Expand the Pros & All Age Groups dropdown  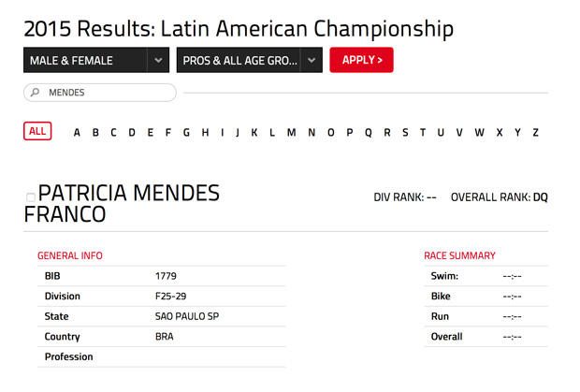pyautogui.click(x=249, y=60)
